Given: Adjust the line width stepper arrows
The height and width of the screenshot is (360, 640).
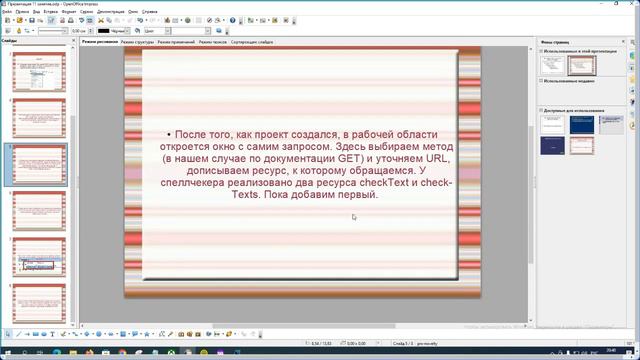Looking at the screenshot, I should pos(91,31).
